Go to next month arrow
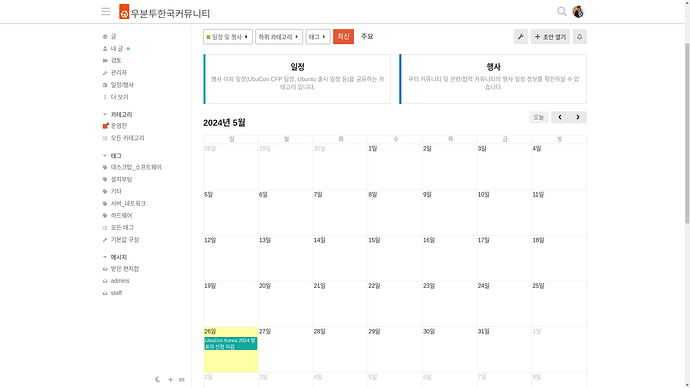The height and width of the screenshot is (388, 690). 578,117
